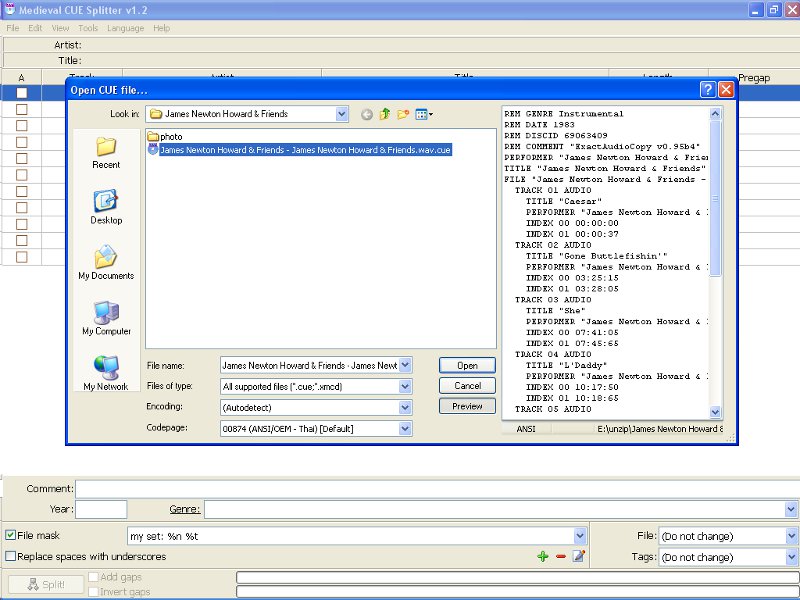Viewport: 800px width, 600px height.
Task: Expand the File format dropdown
Action: [x=791, y=536]
